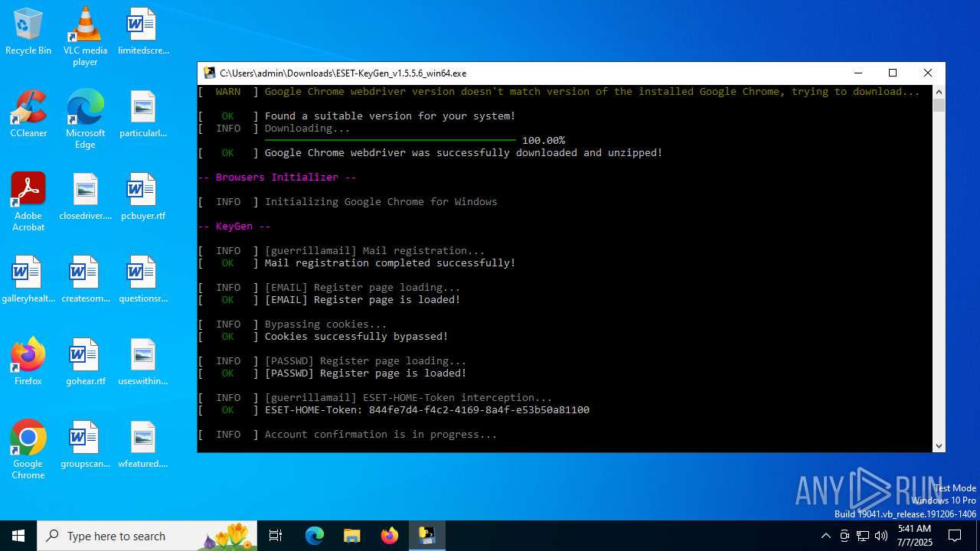Select the particularl... image file
Viewport: 980px width, 551px height.
142,115
